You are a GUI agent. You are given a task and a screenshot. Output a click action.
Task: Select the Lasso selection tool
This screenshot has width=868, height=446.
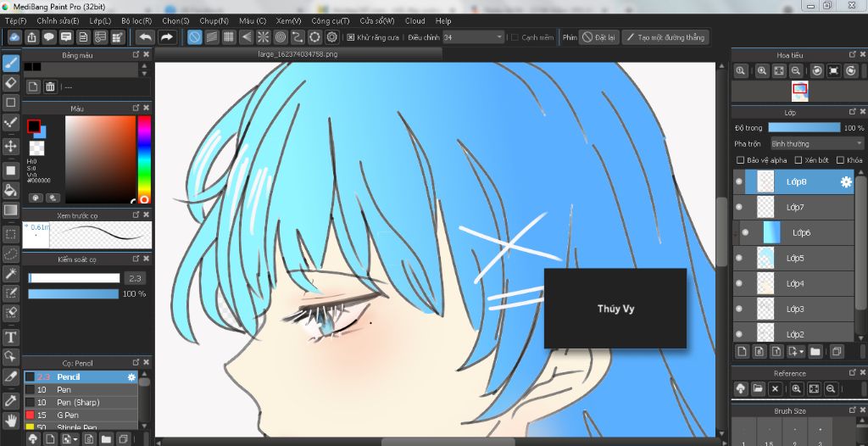point(11,254)
